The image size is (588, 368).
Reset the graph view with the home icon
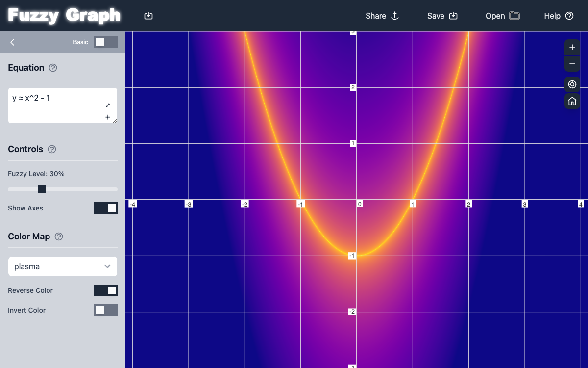tap(572, 101)
